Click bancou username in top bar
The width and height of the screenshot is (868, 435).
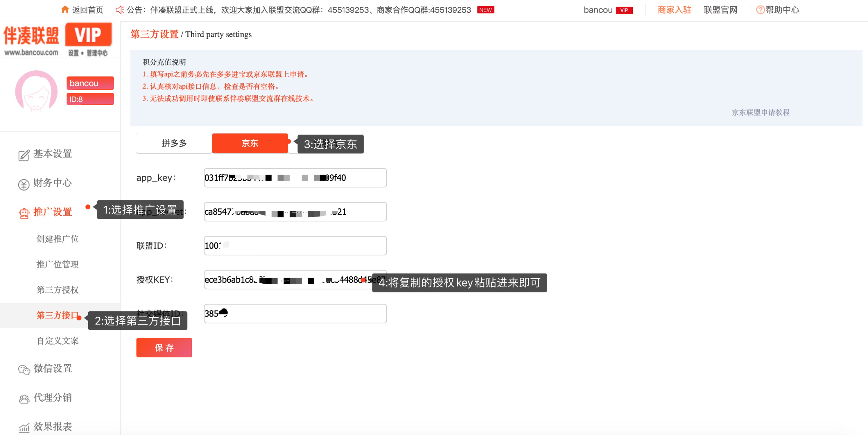coord(598,10)
